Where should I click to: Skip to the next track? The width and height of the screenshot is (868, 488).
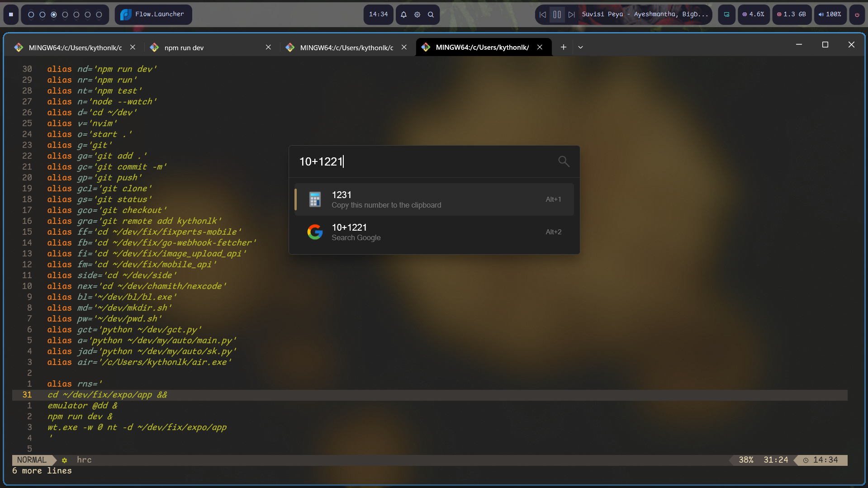click(571, 14)
